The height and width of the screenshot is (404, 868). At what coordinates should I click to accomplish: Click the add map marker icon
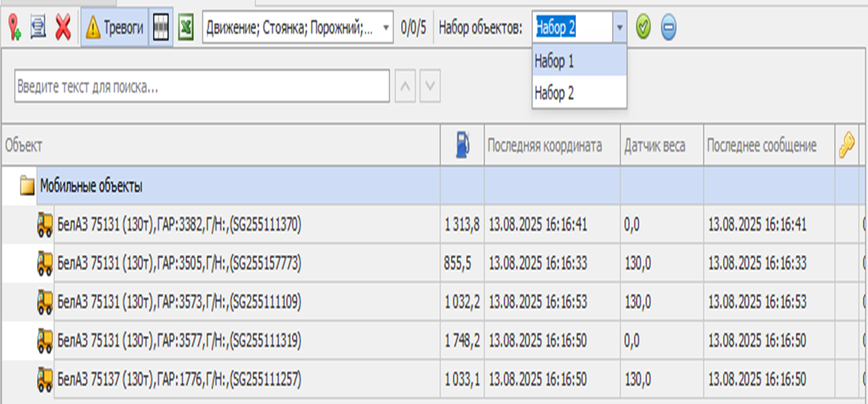pyautogui.click(x=14, y=29)
